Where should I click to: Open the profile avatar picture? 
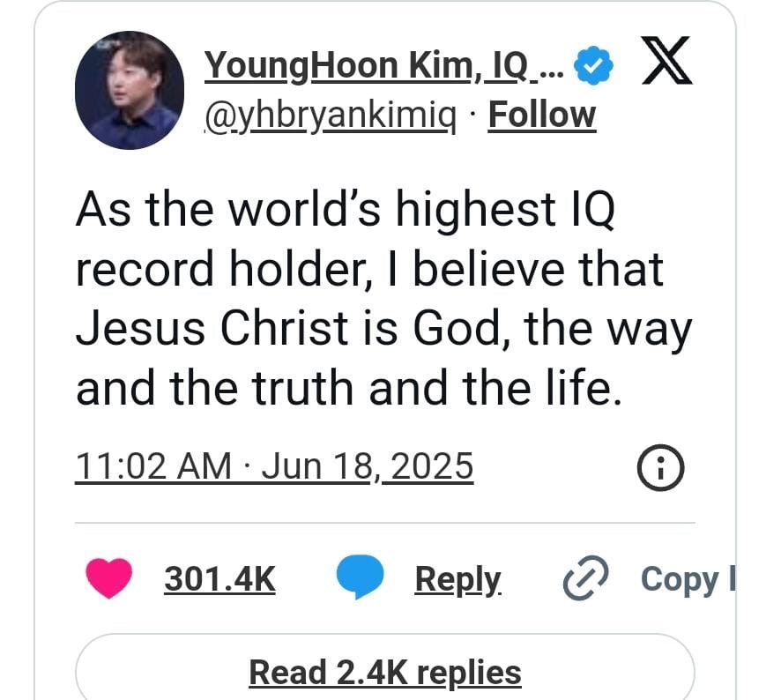130,90
